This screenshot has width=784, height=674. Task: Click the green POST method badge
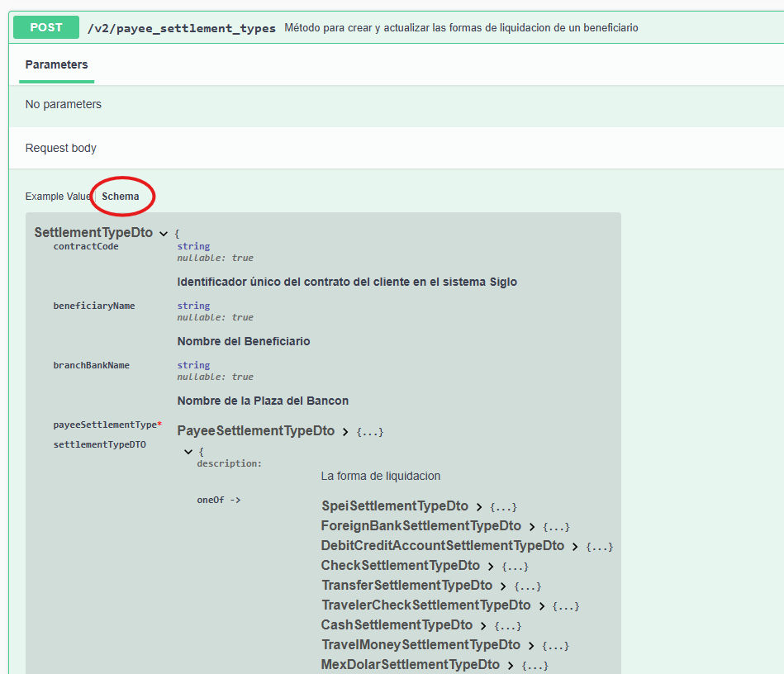pyautogui.click(x=46, y=27)
